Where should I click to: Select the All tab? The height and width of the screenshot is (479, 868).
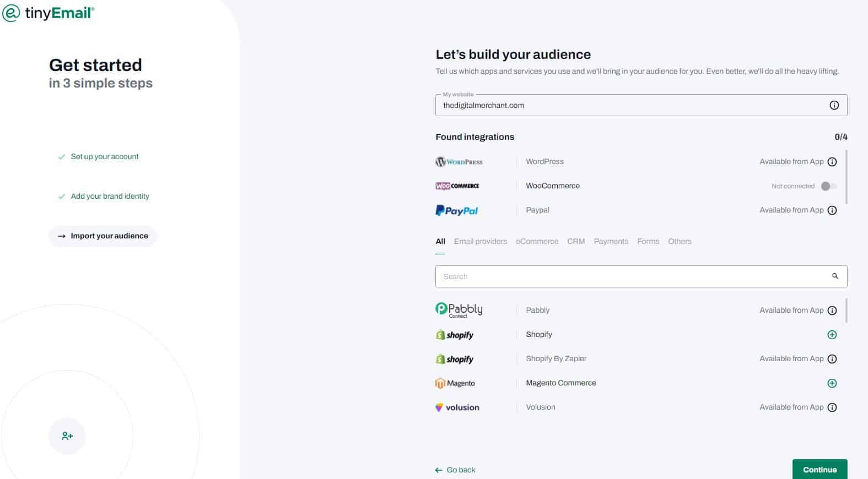440,241
